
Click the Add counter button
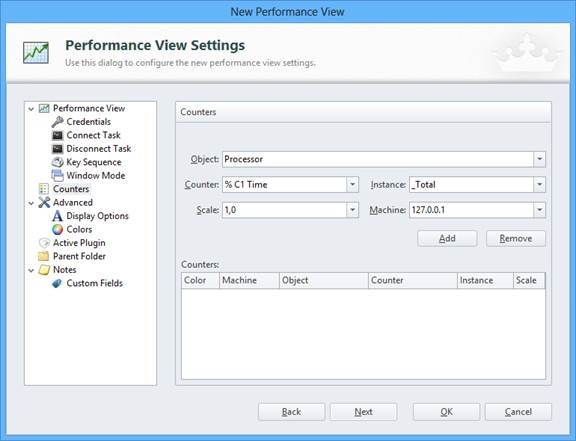(447, 239)
